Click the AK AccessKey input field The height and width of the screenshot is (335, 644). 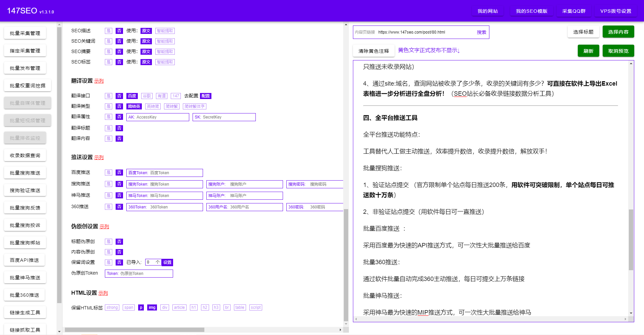pyautogui.click(x=158, y=117)
